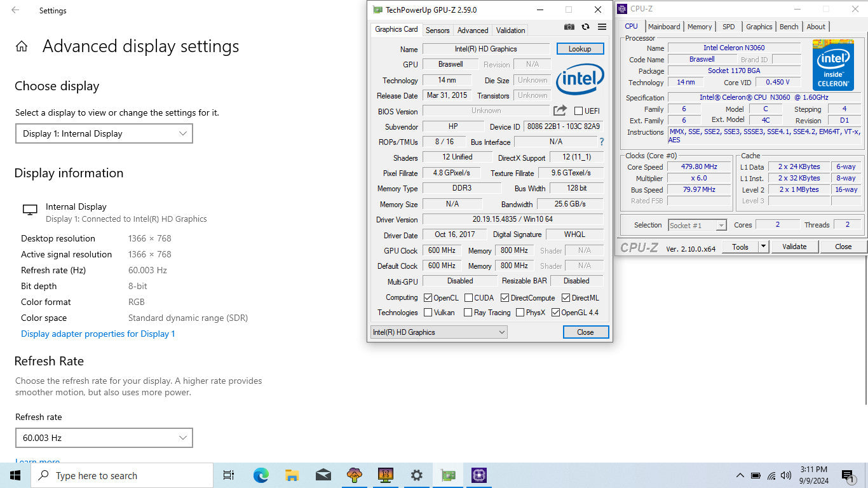Click the Tools button in CPU-Z

coord(740,247)
